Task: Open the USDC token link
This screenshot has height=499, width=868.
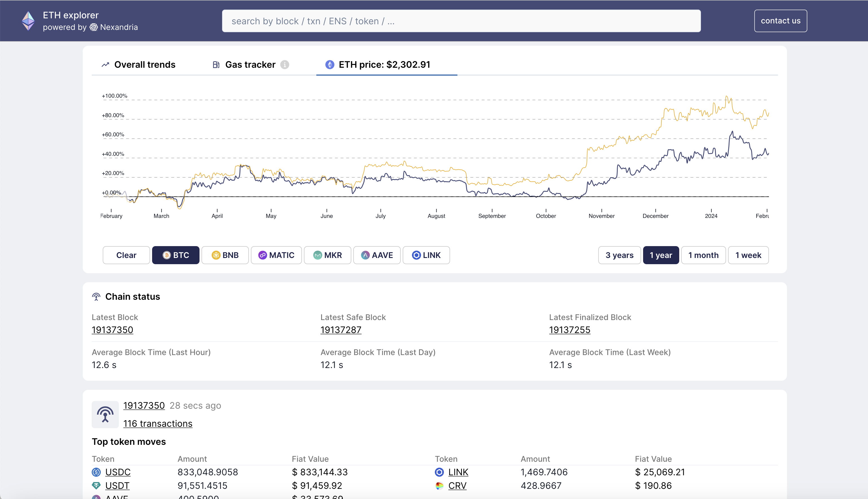Action: pyautogui.click(x=118, y=472)
